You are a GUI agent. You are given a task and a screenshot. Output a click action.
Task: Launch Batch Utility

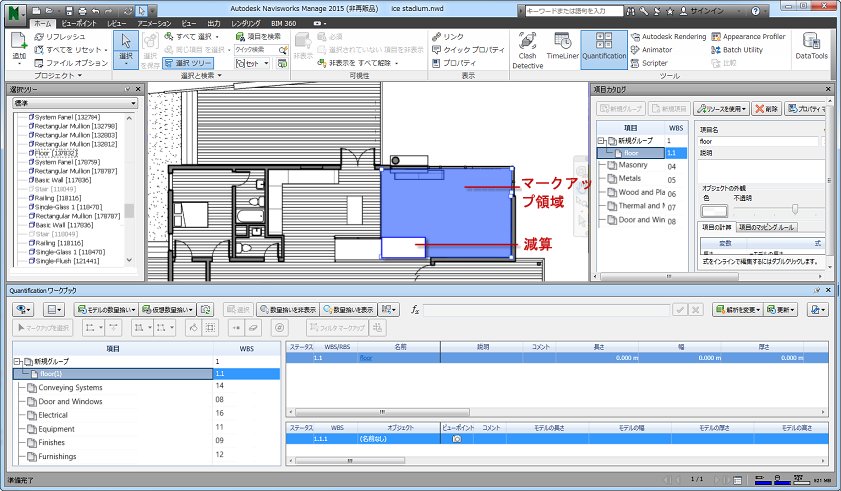coord(737,49)
